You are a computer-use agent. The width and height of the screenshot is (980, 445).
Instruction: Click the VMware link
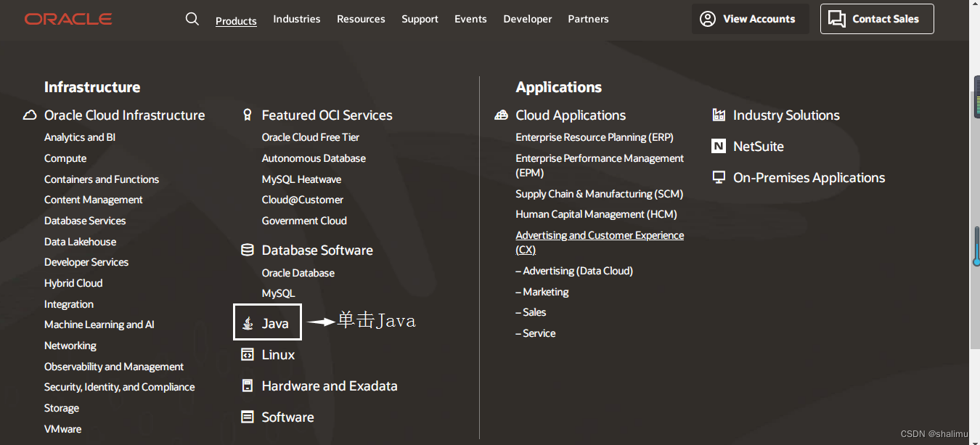(63, 429)
